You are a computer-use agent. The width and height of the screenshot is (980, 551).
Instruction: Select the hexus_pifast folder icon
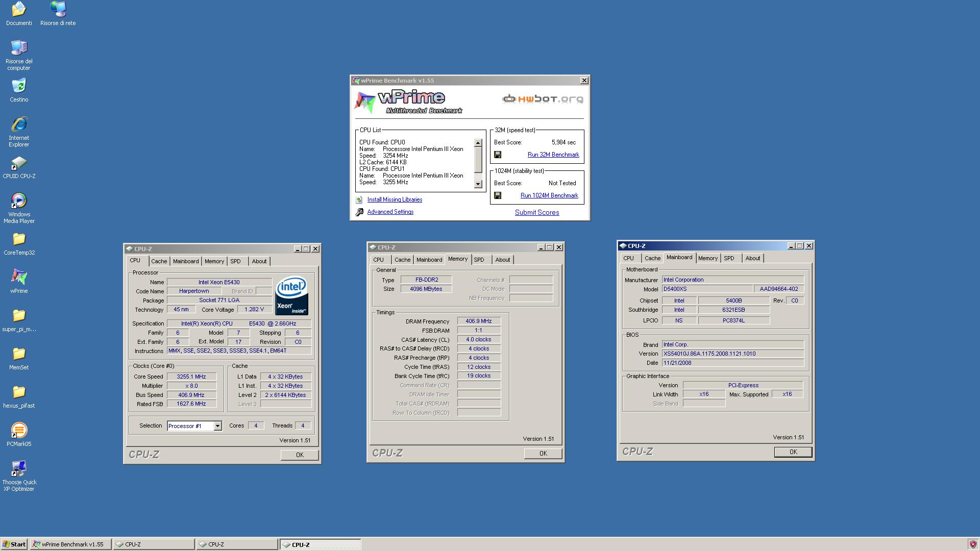pos(19,397)
